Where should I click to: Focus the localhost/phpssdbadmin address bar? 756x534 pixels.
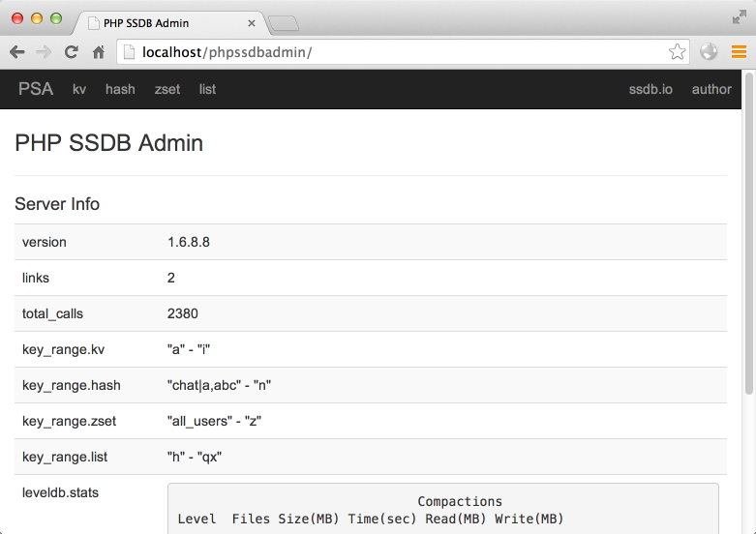pos(403,52)
